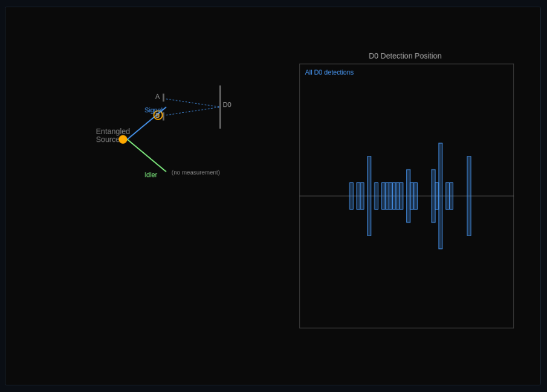
Task: Click the "All D0 detections" legend label
Action: pyautogui.click(x=329, y=72)
